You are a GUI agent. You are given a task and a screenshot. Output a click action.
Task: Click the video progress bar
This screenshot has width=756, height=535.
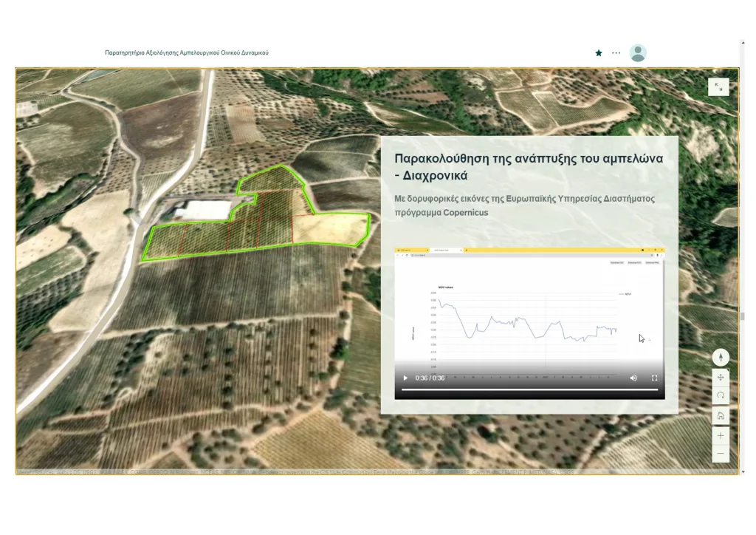(x=529, y=389)
